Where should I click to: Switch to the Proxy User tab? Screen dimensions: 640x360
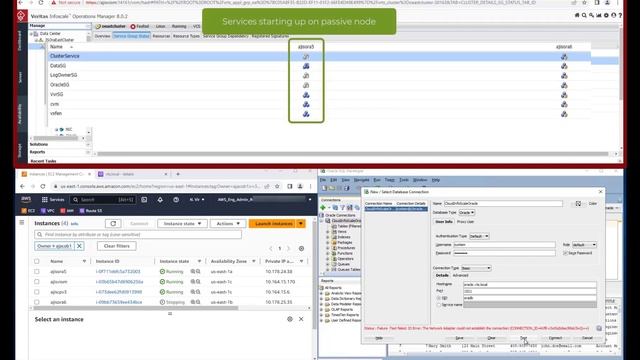click(465, 222)
